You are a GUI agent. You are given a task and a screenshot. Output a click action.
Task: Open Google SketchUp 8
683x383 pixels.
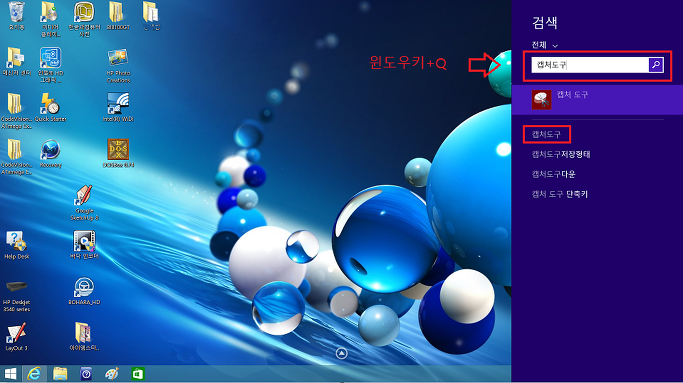pos(84,196)
